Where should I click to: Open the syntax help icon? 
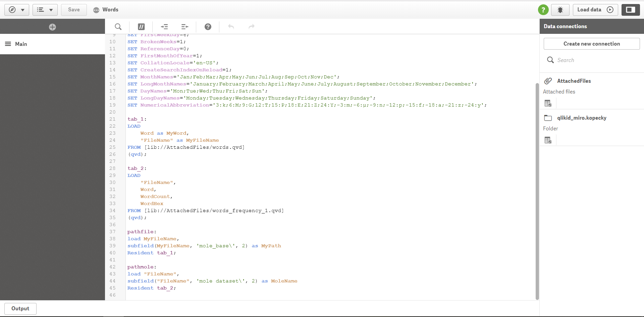click(208, 26)
